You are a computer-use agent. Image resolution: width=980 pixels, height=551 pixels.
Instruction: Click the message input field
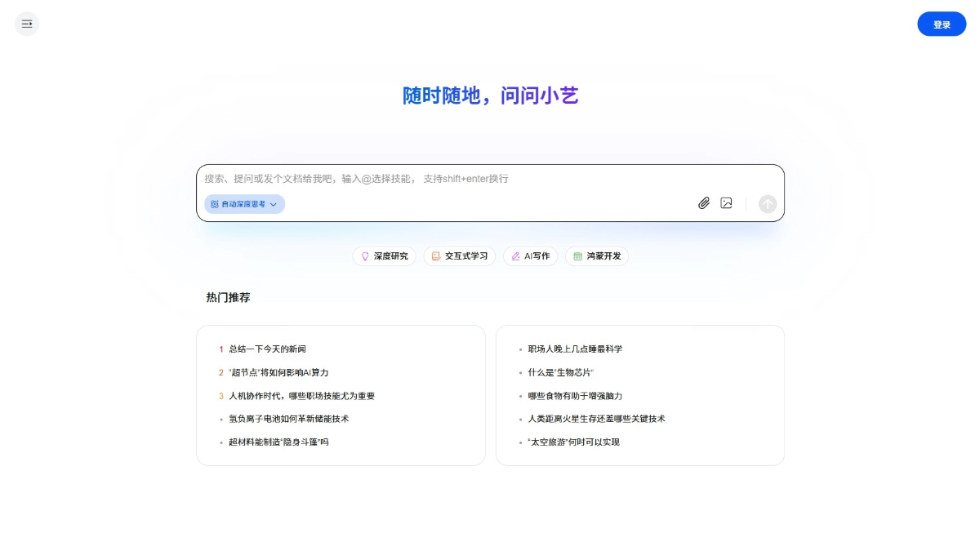pos(490,178)
